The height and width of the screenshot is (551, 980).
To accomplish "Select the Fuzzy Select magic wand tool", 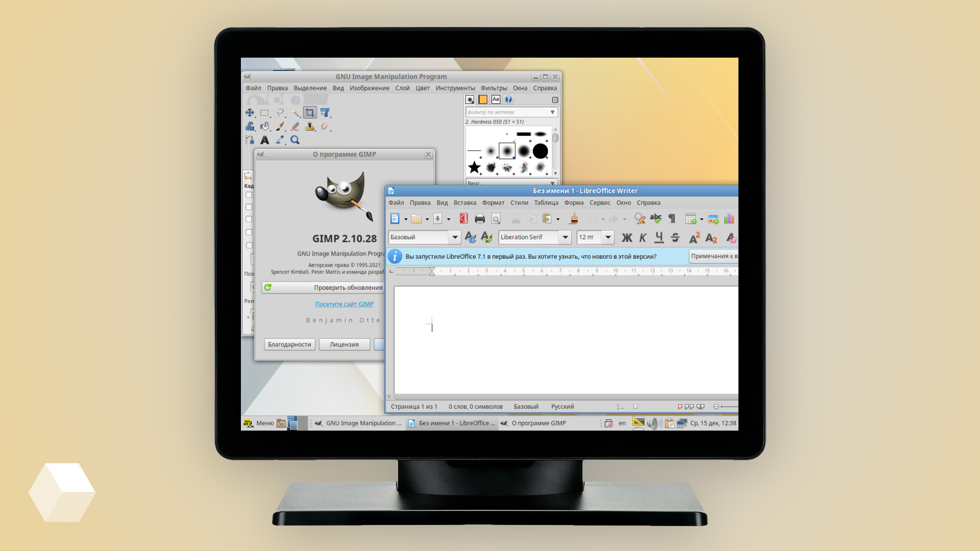I will click(295, 113).
